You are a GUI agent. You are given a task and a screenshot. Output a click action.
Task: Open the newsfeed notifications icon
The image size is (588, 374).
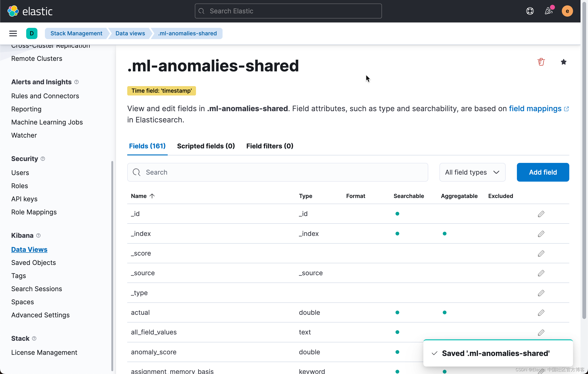548,11
